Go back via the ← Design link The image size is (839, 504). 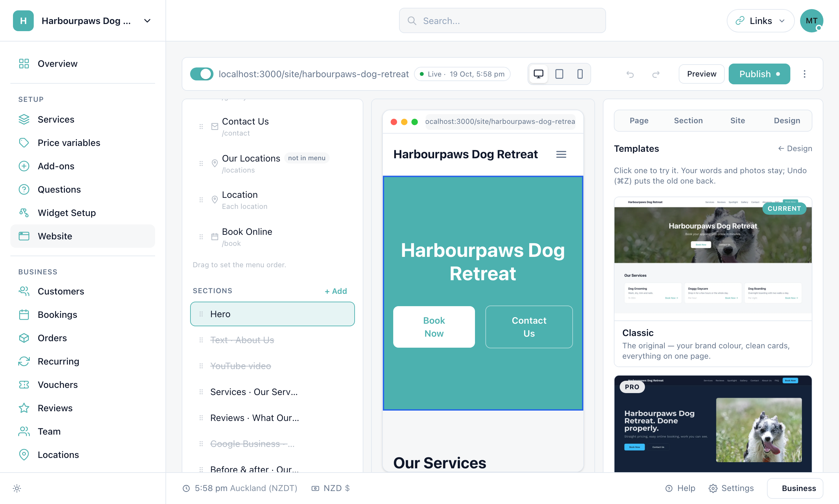coord(795,149)
